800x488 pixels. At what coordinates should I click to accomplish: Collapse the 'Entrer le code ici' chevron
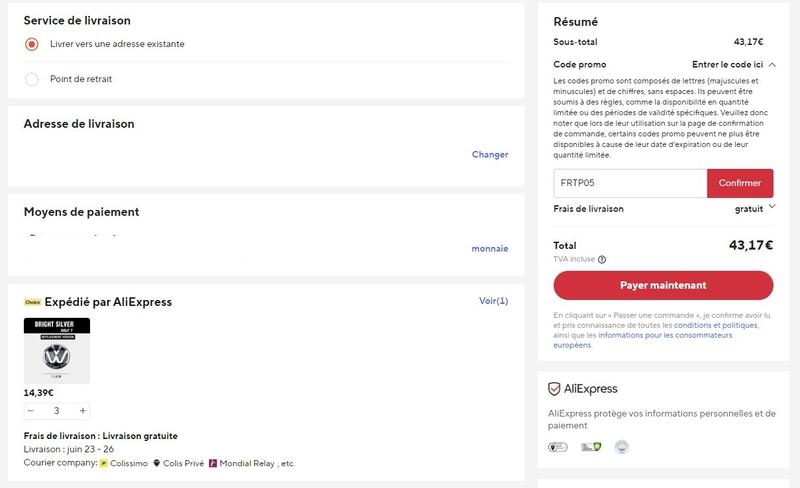tap(772, 65)
